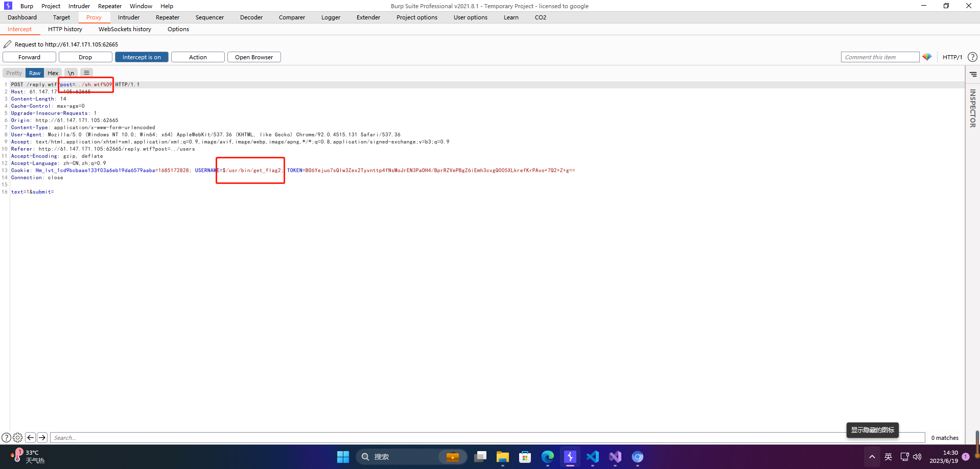
Task: Click the taskbar clock showing 14:30
Action: coord(944,457)
